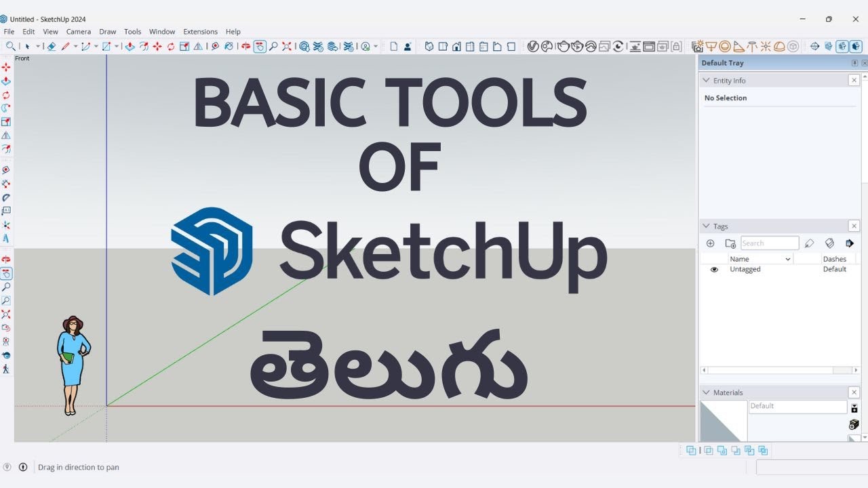Open Rectangle shapes dropdown arrow

117,47
